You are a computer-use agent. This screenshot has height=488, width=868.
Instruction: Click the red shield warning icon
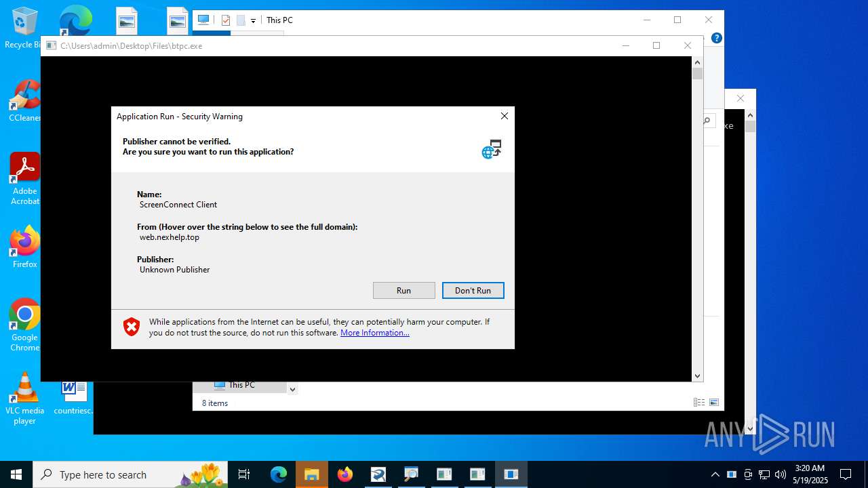click(131, 327)
